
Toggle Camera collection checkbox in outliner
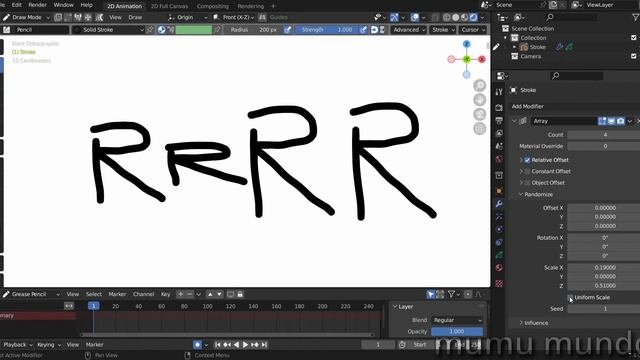(x=633, y=56)
